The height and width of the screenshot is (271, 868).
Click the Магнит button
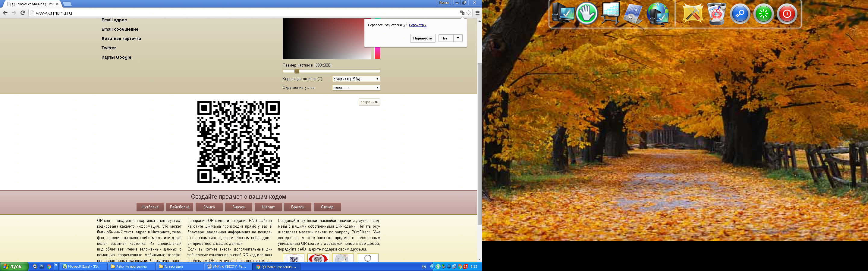[x=268, y=207]
